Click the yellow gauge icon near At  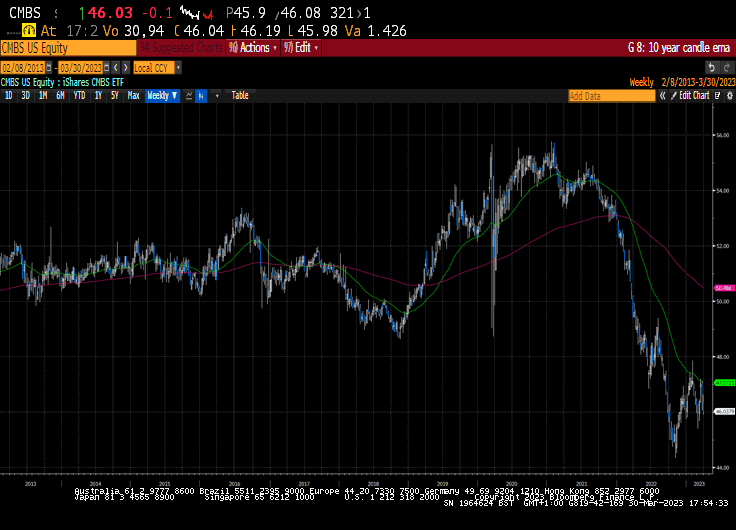29,31
